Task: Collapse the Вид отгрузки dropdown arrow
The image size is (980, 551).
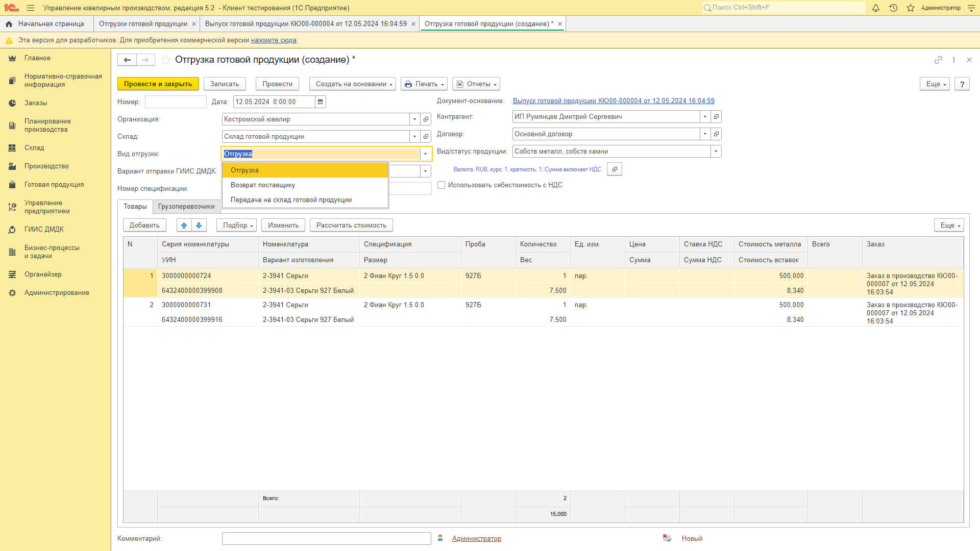Action: click(x=425, y=154)
